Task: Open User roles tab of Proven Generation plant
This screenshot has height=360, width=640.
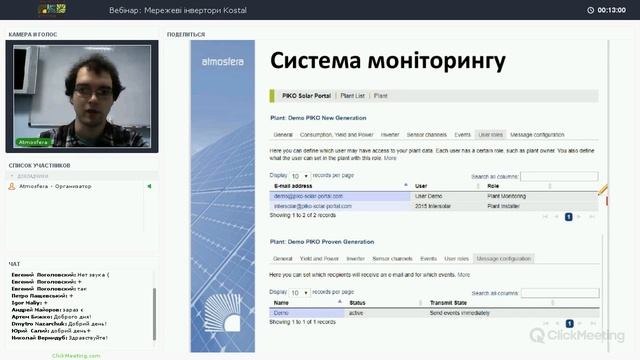Action: tap(456, 259)
